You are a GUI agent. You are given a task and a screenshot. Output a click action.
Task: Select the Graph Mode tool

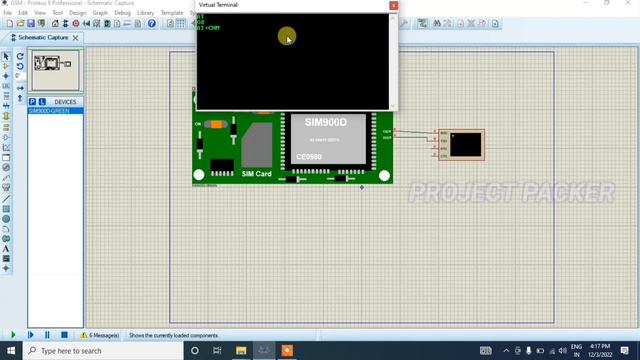pyautogui.click(x=6, y=147)
